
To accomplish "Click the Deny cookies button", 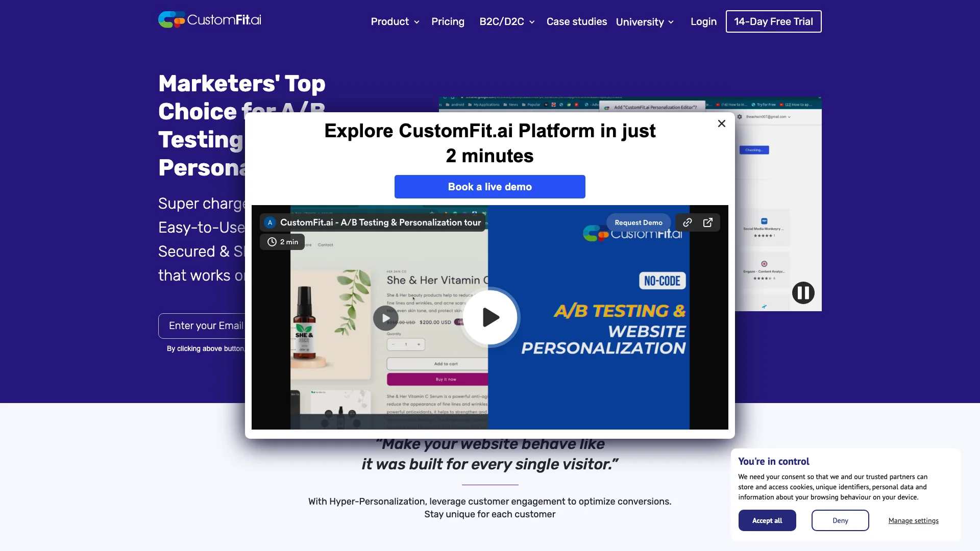I will [x=840, y=520].
